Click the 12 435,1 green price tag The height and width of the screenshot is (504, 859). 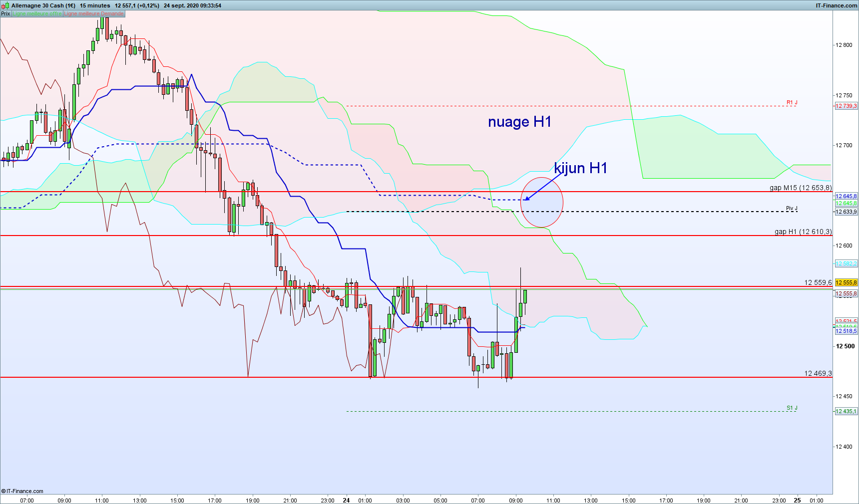(x=846, y=411)
